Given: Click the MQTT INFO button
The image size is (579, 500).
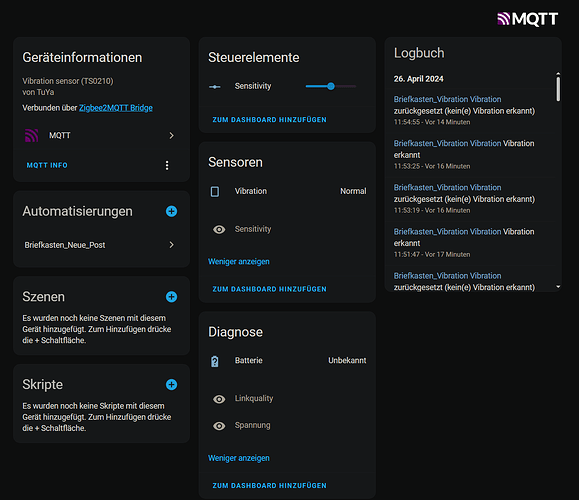Looking at the screenshot, I should pyautogui.click(x=47, y=165).
